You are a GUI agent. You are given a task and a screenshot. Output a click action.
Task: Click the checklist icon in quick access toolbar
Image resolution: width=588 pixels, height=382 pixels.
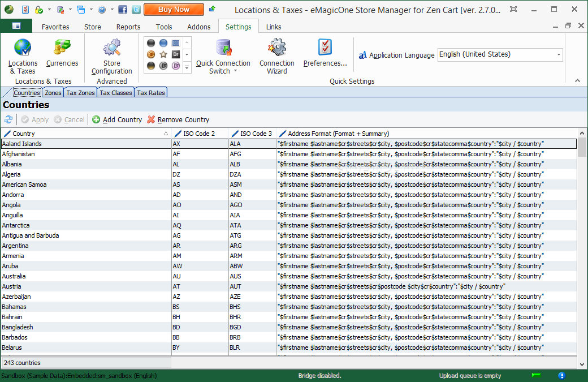[x=25, y=10]
